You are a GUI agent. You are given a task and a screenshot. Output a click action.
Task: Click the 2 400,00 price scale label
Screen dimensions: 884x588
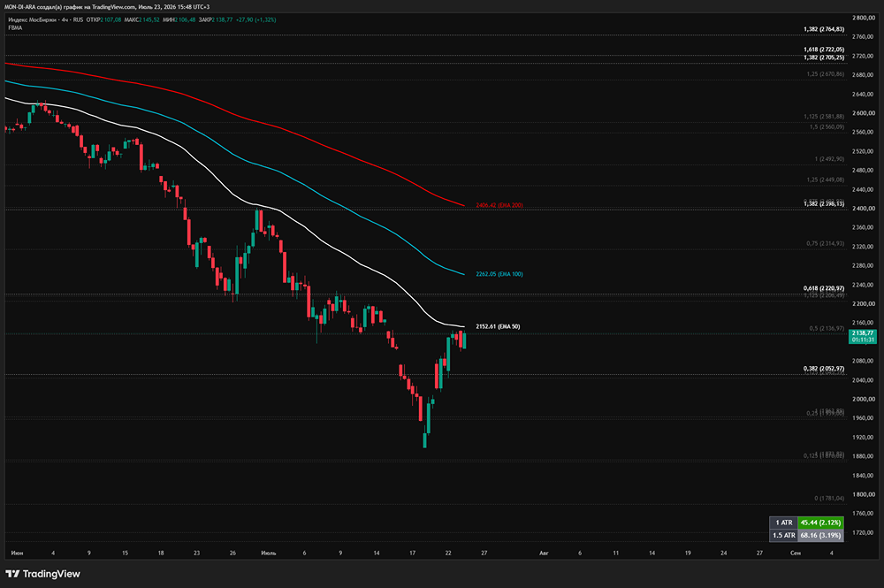coord(864,209)
